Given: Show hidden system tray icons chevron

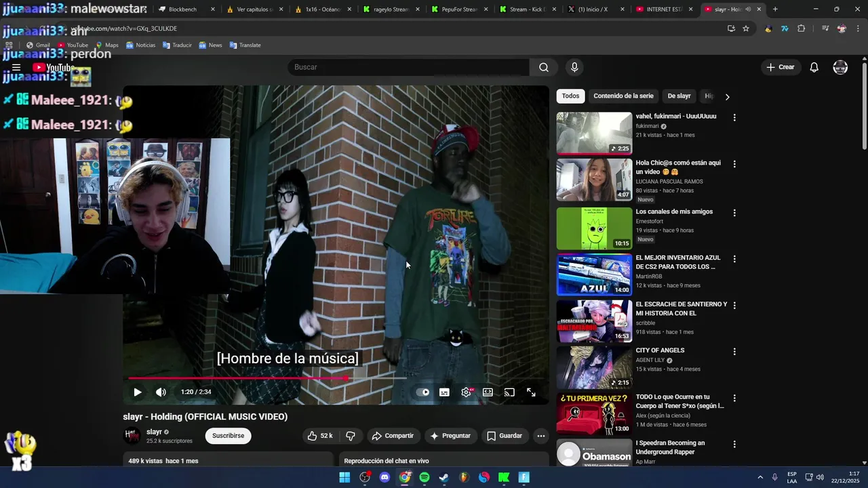Looking at the screenshot, I should 759,477.
